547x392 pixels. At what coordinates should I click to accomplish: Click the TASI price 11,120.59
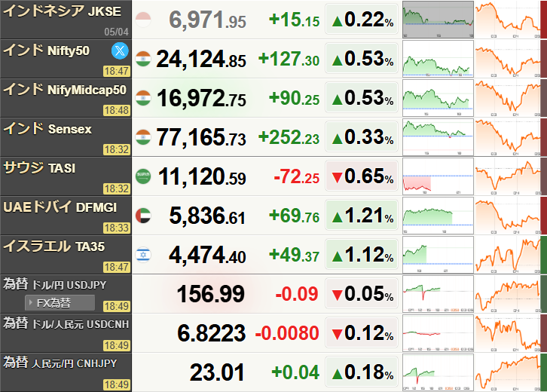[202, 176]
